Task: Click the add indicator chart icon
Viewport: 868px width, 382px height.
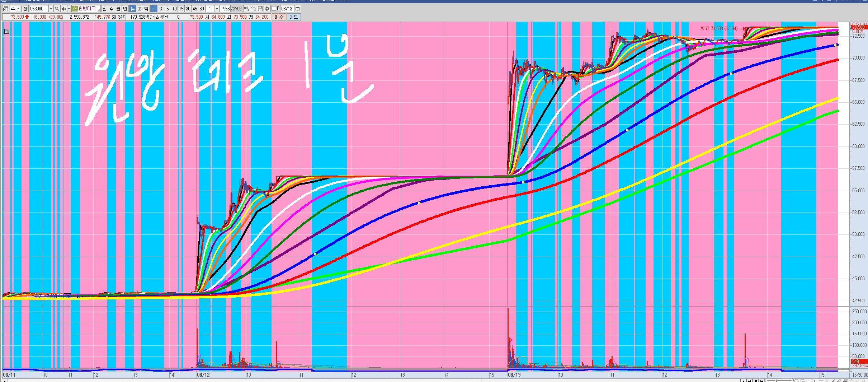Action: [246, 9]
